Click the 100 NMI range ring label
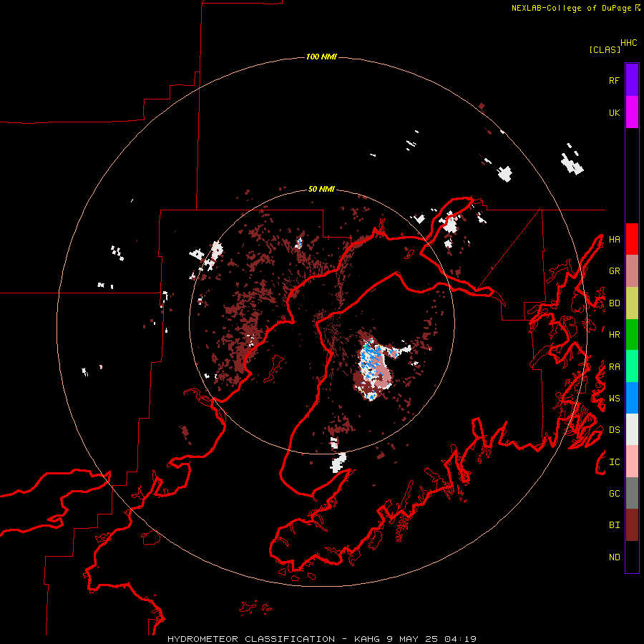 click(321, 57)
